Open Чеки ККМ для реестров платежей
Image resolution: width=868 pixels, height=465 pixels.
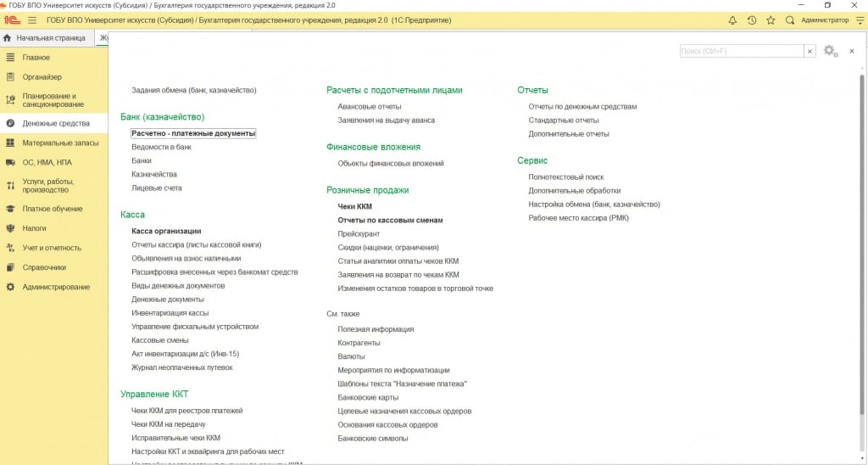[187, 411]
